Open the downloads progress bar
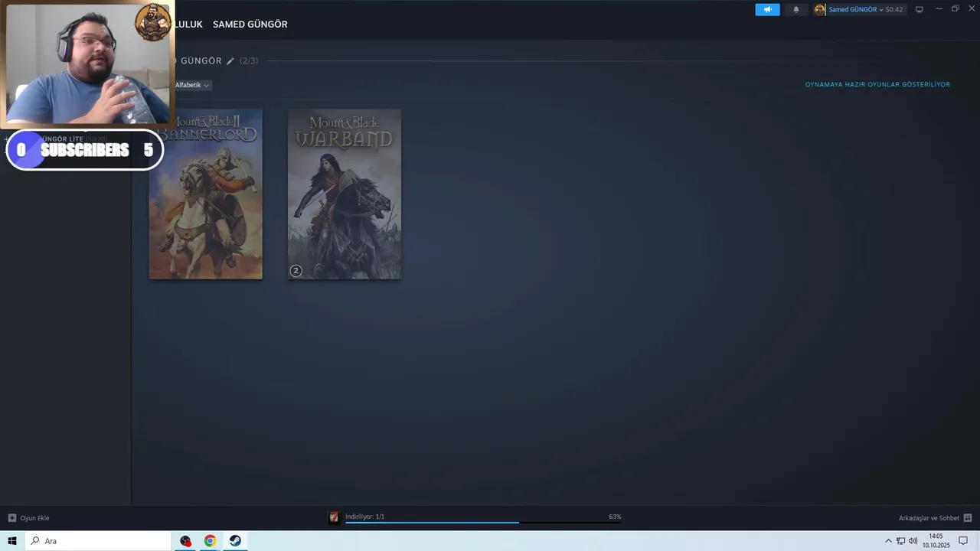980x551 pixels. pyautogui.click(x=483, y=523)
